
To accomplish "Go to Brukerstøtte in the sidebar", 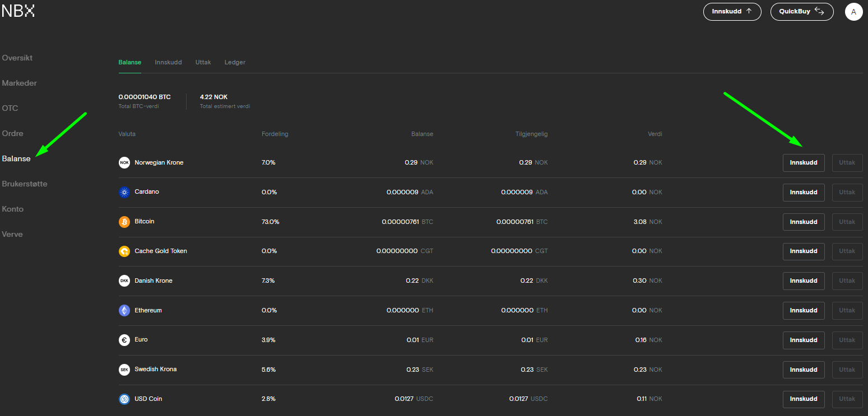I will (x=25, y=184).
